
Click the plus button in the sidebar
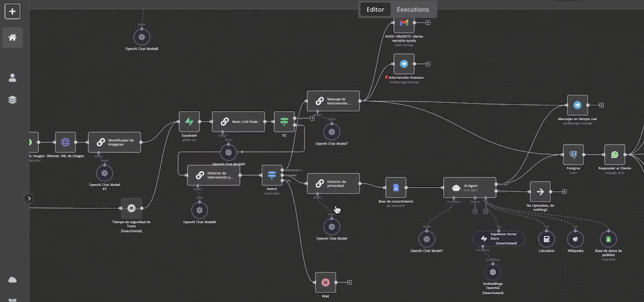click(12, 11)
